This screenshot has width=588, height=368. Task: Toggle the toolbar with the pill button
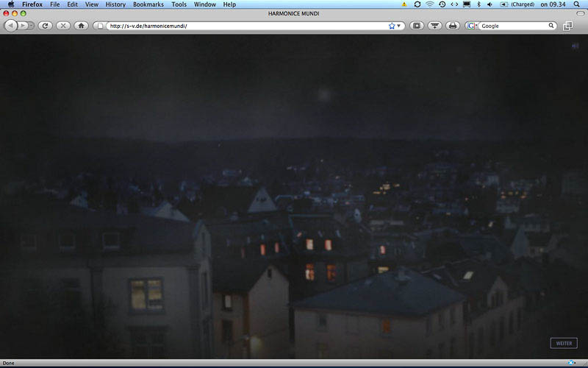coord(581,13)
